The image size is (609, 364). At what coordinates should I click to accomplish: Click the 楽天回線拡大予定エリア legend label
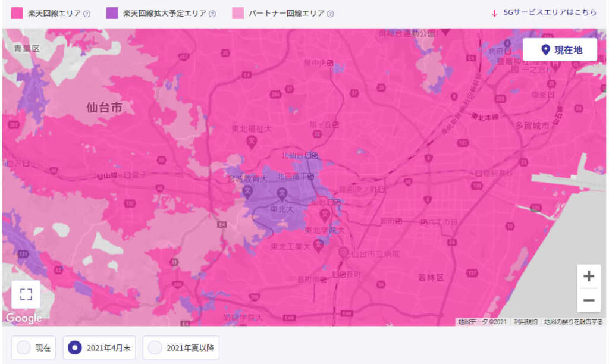pyautogui.click(x=165, y=13)
